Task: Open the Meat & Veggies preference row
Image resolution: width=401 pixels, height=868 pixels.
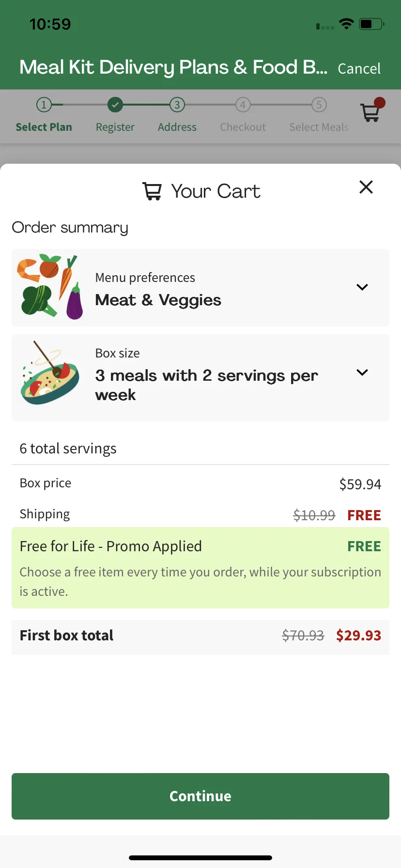Action: point(200,288)
